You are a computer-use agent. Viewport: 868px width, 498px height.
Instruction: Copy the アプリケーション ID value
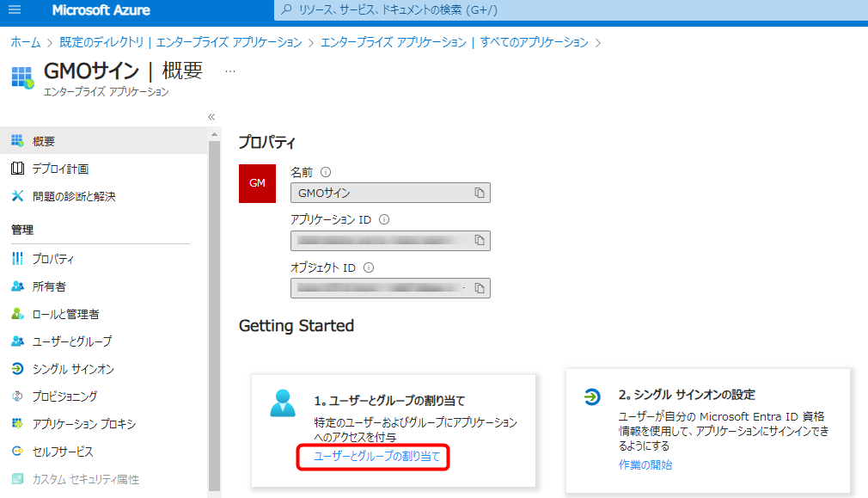pos(480,241)
